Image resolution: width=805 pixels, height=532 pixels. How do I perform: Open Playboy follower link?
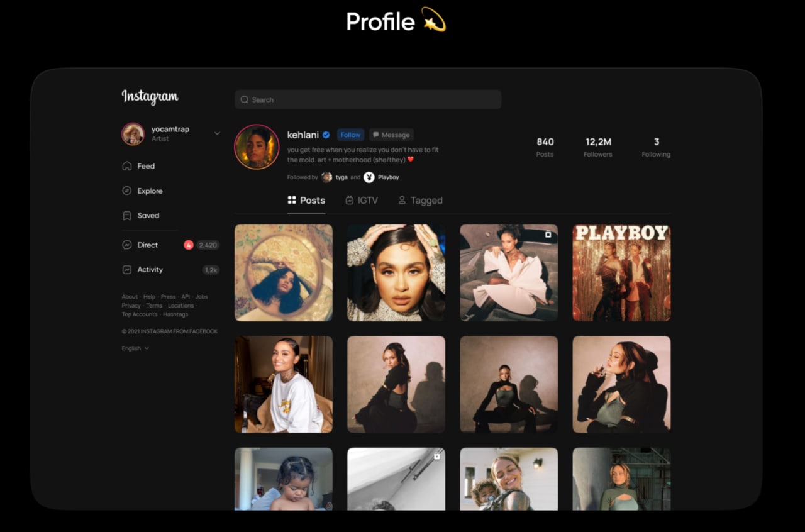pyautogui.click(x=389, y=177)
